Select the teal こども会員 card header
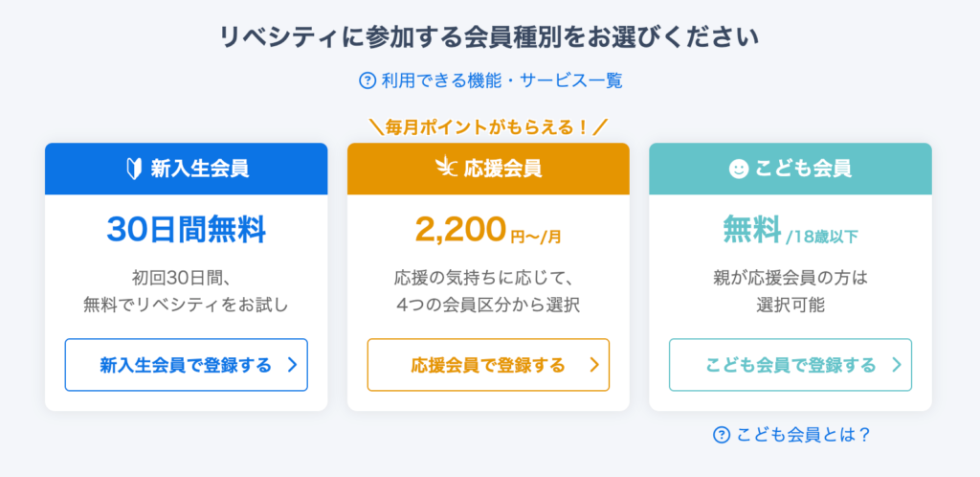Viewport: 980px width, 477px height. (791, 169)
